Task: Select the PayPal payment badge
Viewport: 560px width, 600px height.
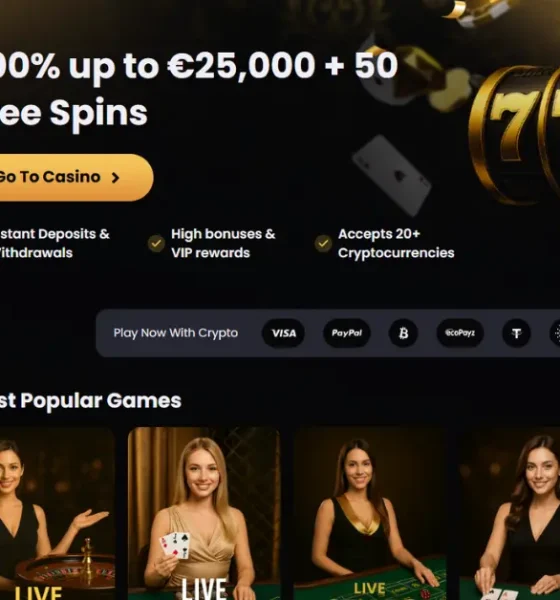Action: [347, 333]
